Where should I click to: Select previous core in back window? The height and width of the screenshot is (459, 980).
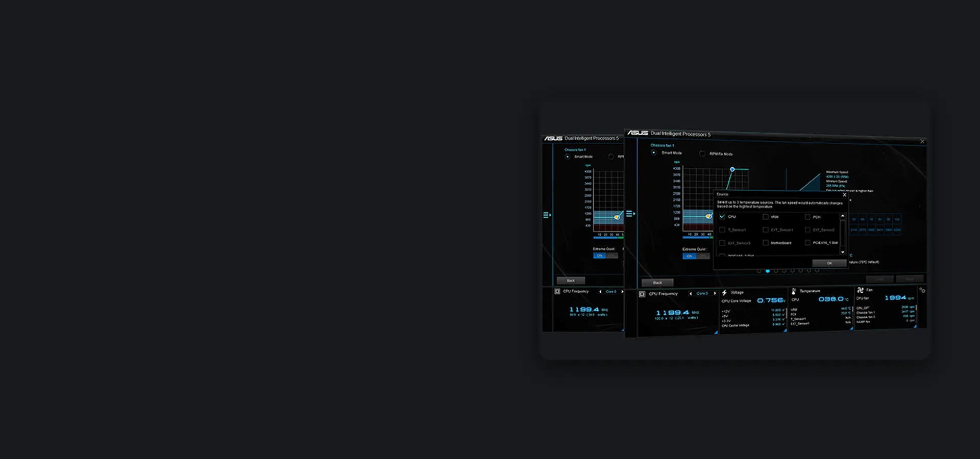[x=600, y=292]
